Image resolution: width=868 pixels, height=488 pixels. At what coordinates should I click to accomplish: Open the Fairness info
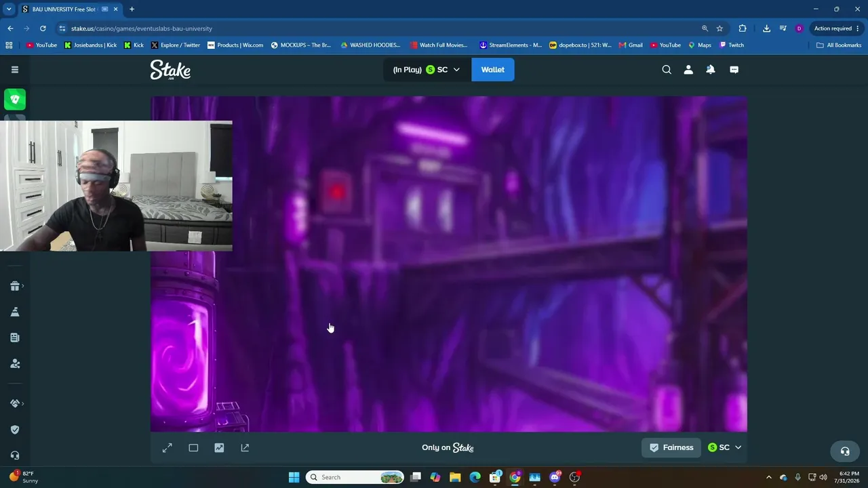[671, 447]
